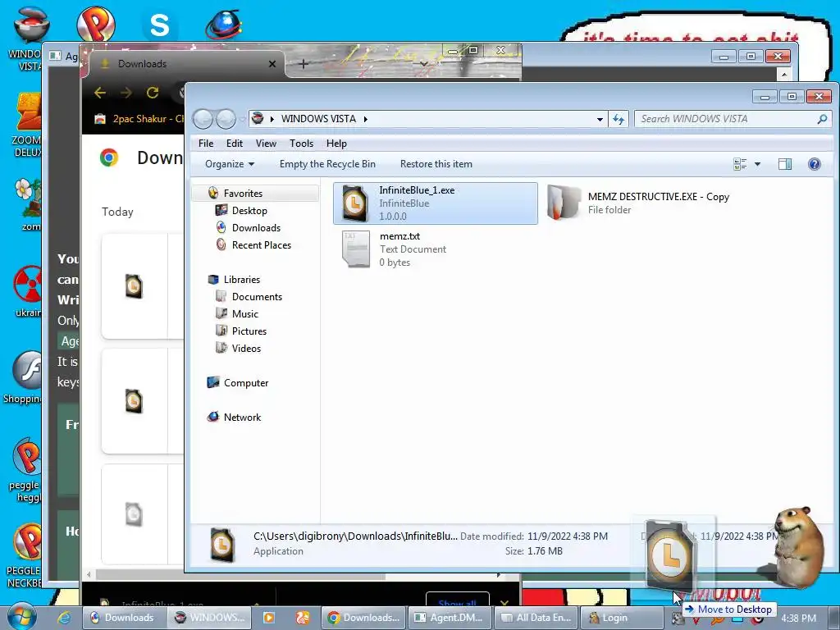Select Libraries in the navigation pane
The height and width of the screenshot is (630, 840).
point(242,280)
